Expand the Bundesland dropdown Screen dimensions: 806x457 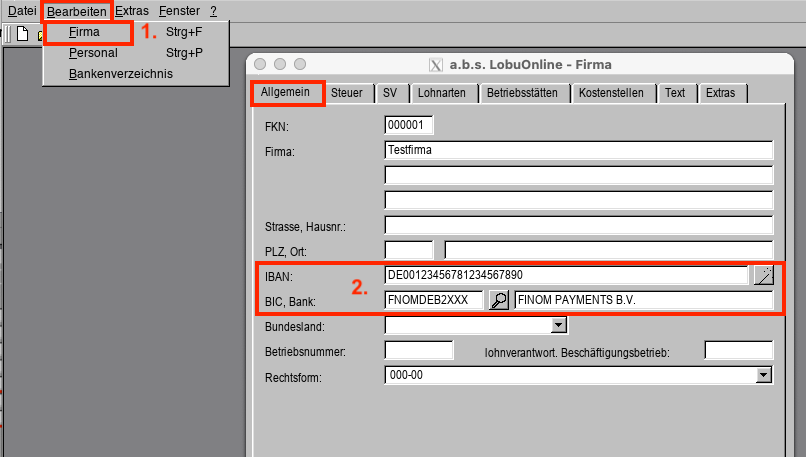click(559, 325)
